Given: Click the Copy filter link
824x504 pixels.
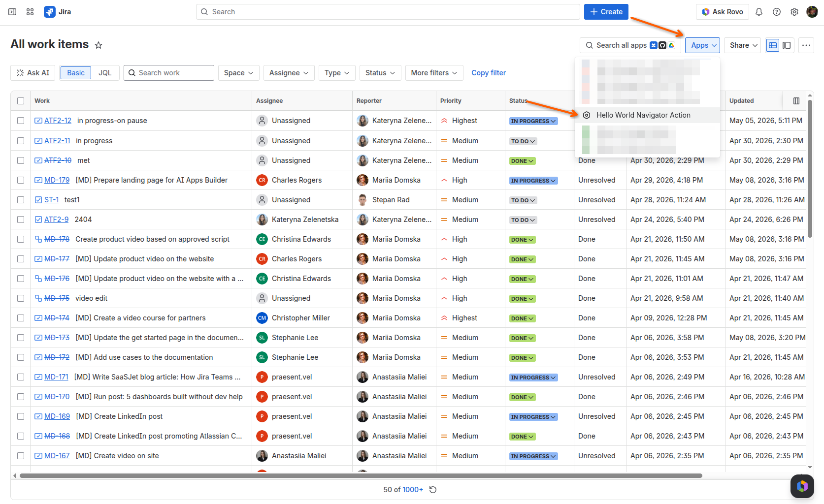Looking at the screenshot, I should (489, 73).
